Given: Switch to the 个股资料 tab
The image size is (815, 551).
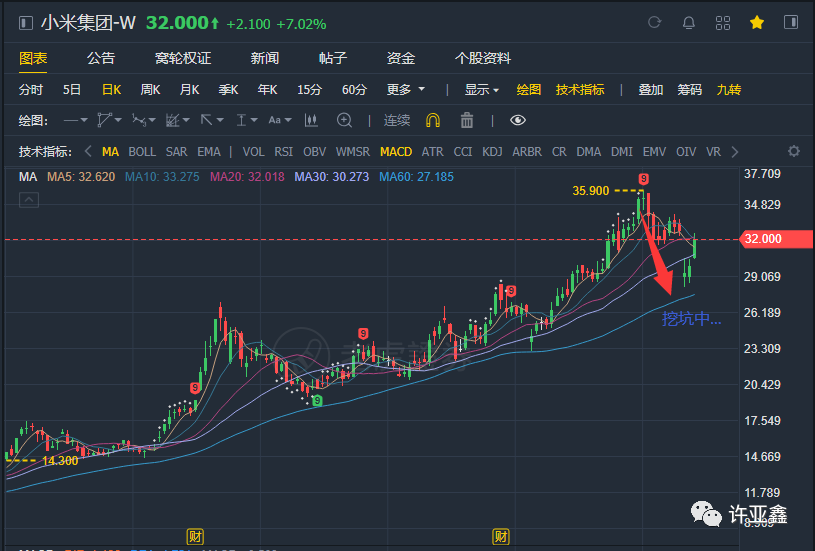Looking at the screenshot, I should 482,58.
